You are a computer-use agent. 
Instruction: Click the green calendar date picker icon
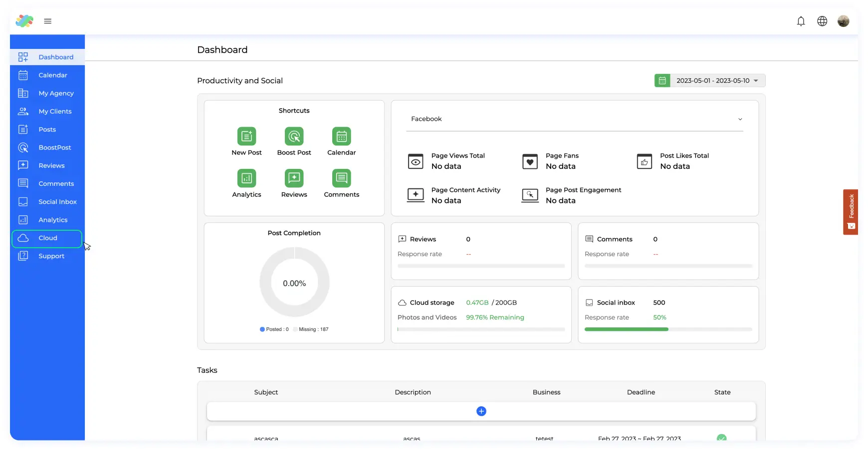click(x=662, y=81)
